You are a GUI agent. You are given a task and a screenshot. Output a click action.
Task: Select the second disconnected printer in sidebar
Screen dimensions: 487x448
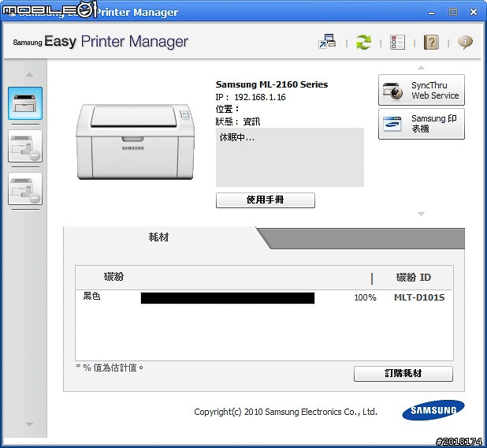tap(25, 146)
